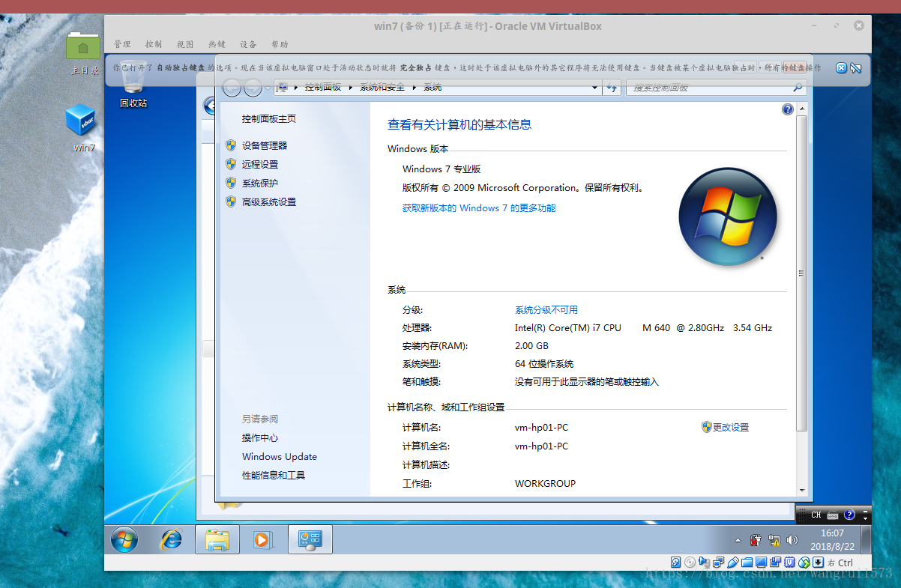Open Windows Explorer from the taskbar
The width and height of the screenshot is (901, 588).
click(217, 539)
